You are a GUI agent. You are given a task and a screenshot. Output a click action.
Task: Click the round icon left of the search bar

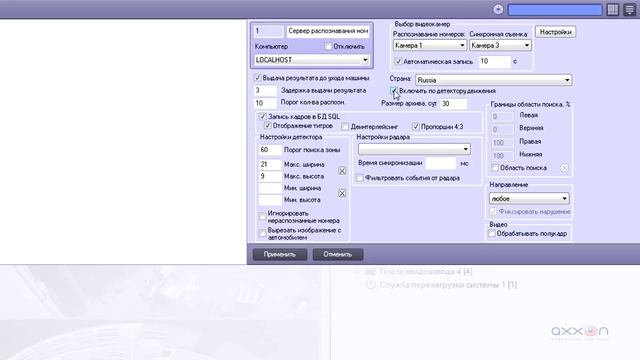click(498, 9)
